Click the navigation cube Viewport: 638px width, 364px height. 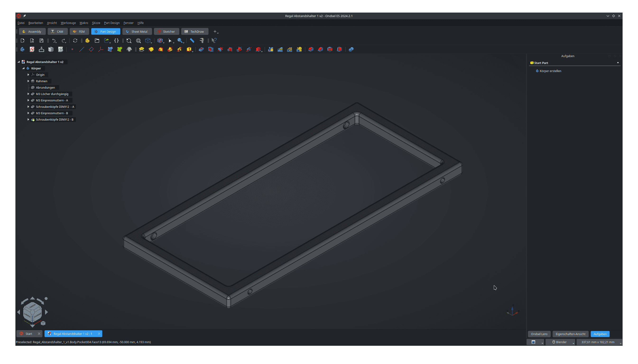[x=32, y=312]
